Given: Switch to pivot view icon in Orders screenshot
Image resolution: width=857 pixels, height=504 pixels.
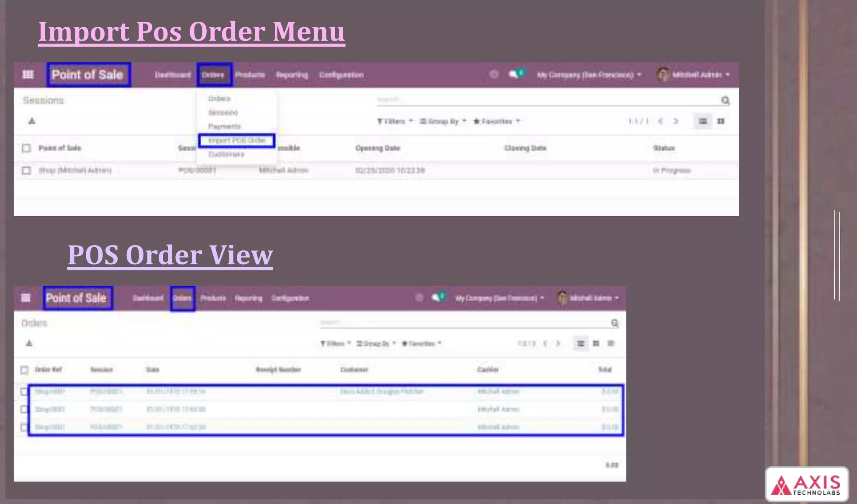Looking at the screenshot, I should pos(611,343).
